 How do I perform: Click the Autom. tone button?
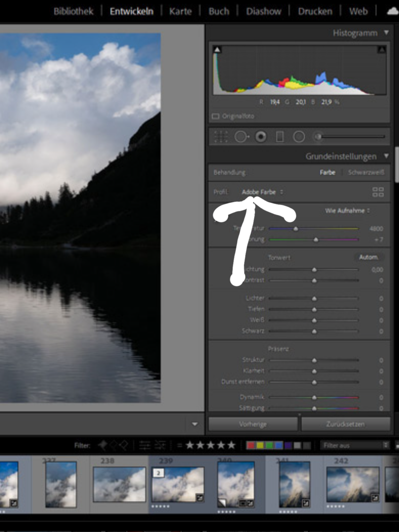tap(368, 257)
